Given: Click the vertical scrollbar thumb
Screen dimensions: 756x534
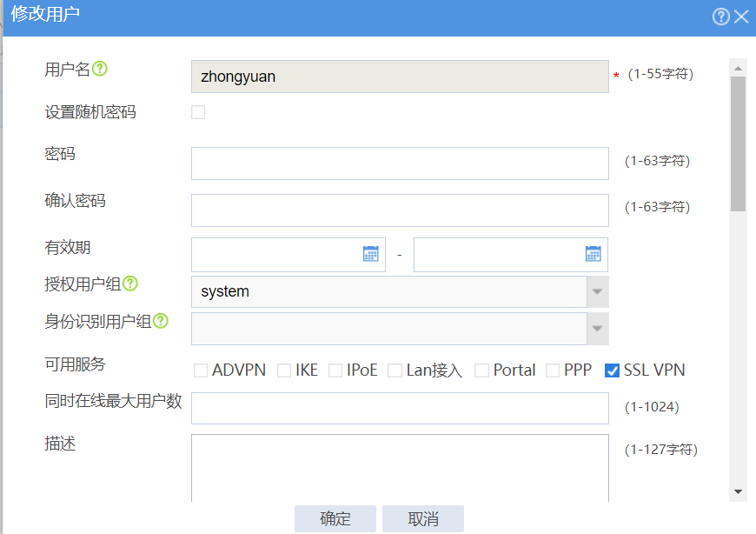Looking at the screenshot, I should (738, 144).
